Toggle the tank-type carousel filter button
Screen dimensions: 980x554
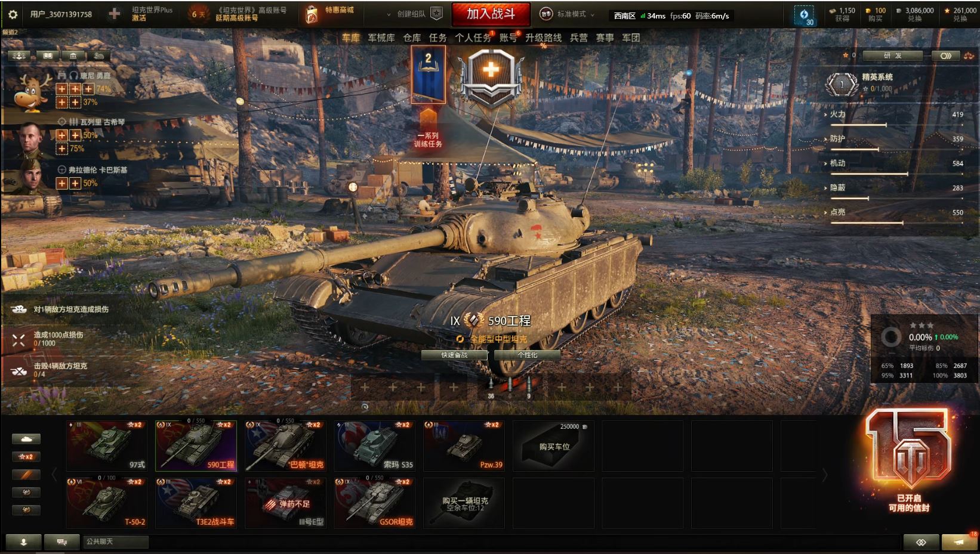[26, 439]
